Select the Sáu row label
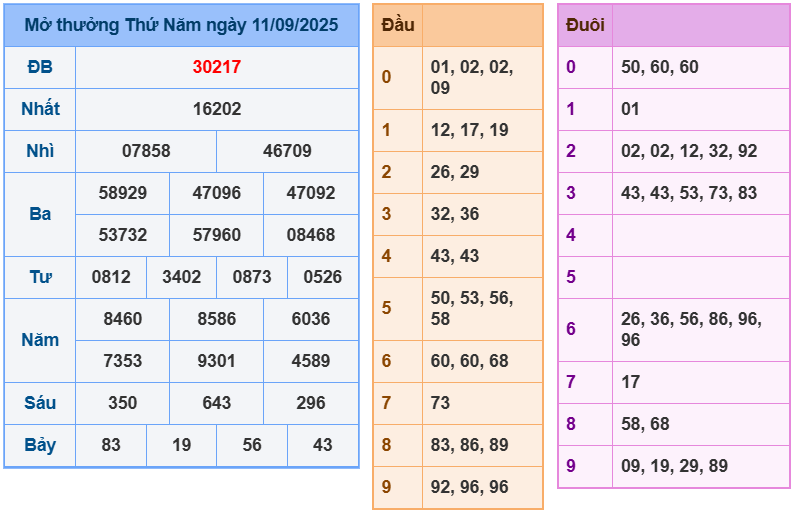This screenshot has width=792, height=512. click(x=40, y=402)
